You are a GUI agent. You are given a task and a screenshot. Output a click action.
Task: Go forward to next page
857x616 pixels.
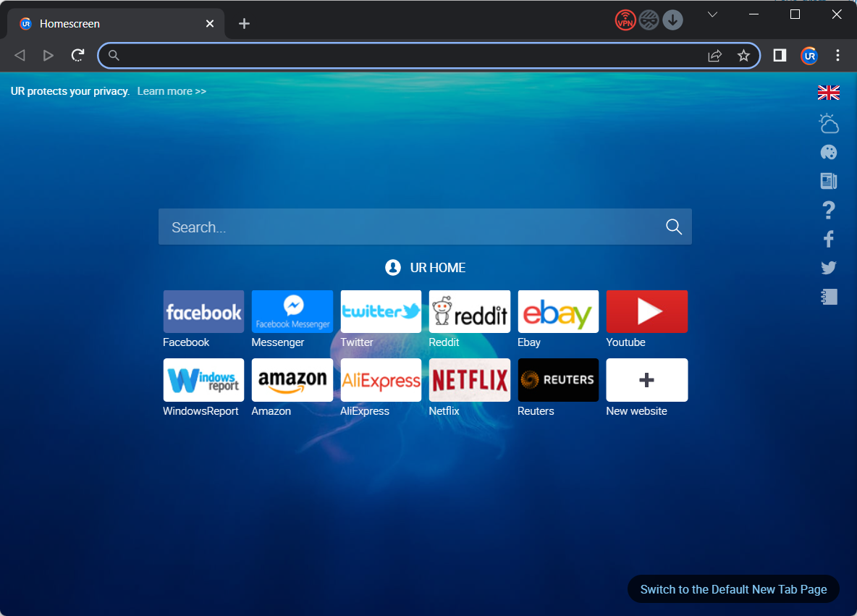pyautogui.click(x=48, y=55)
